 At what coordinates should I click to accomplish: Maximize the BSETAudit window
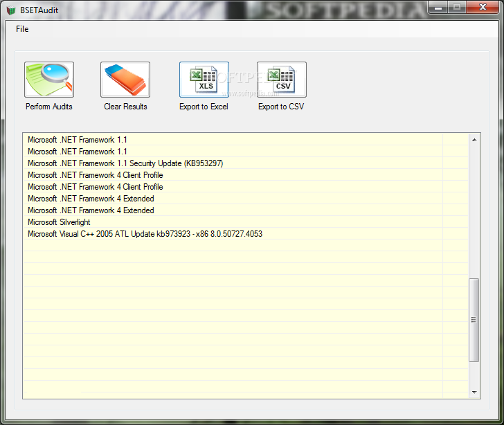coord(457,8)
